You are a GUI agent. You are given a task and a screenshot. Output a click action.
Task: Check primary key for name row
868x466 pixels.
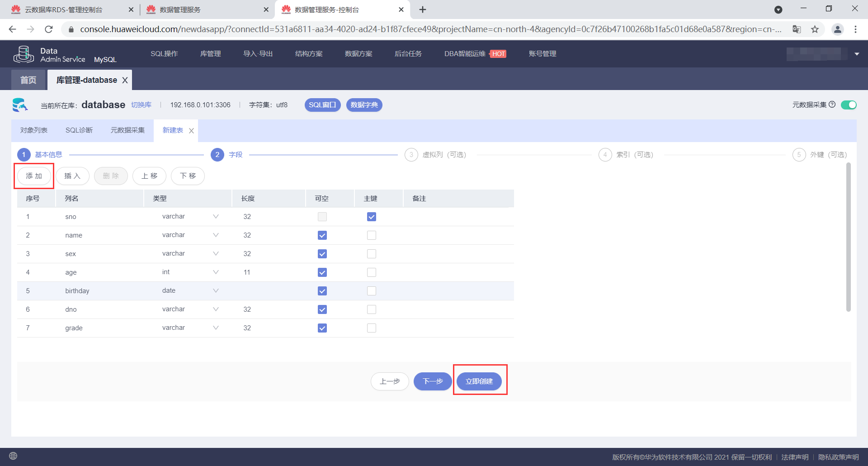tap(372, 235)
